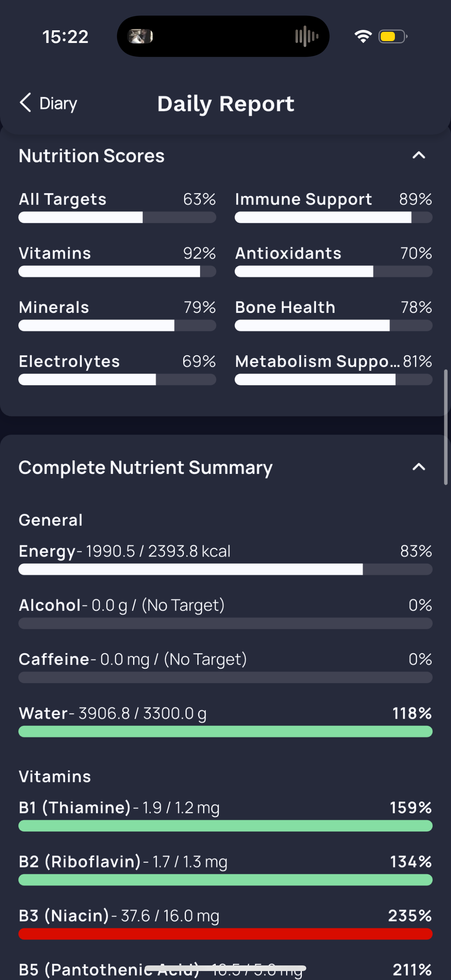This screenshot has width=451, height=980.
Task: Collapse the Nutrition Scores section
Action: tap(418, 155)
